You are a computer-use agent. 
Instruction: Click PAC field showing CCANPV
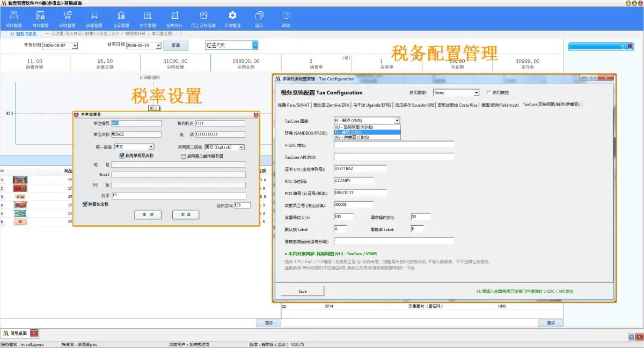coord(353,180)
